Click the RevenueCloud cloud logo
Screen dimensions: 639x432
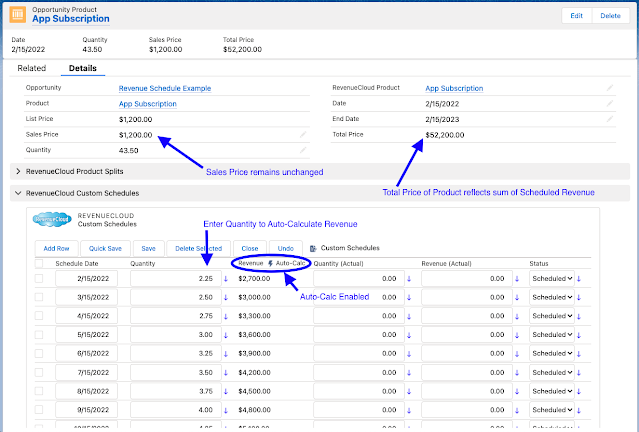point(52,219)
